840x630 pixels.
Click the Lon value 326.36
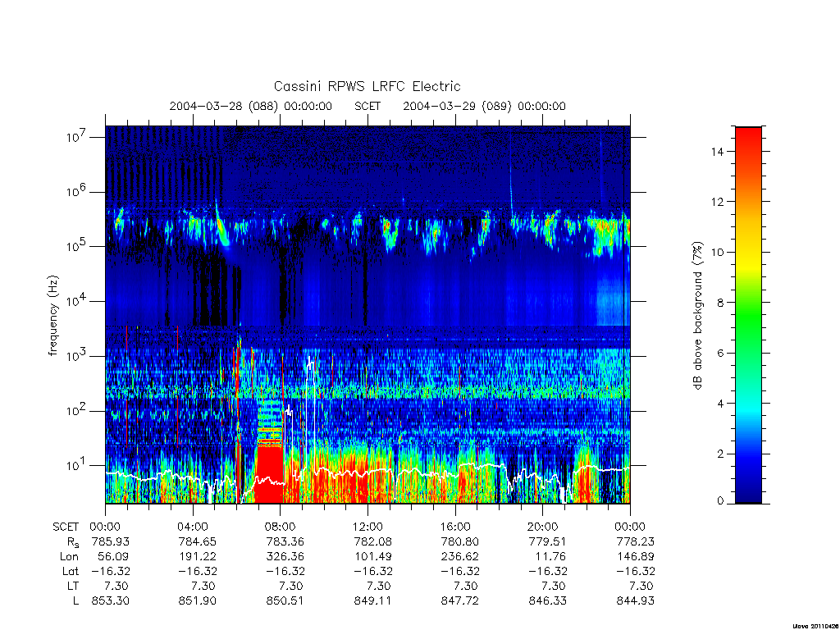(x=285, y=557)
